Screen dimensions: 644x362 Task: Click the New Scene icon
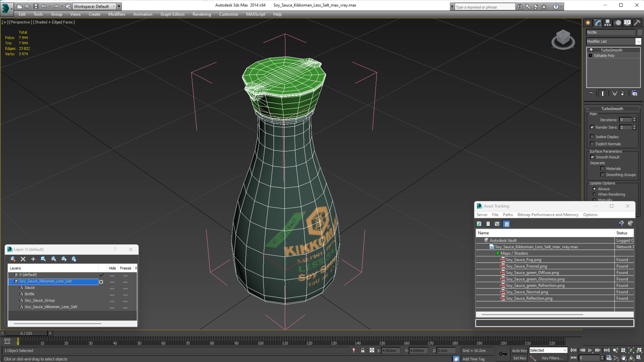19,6
